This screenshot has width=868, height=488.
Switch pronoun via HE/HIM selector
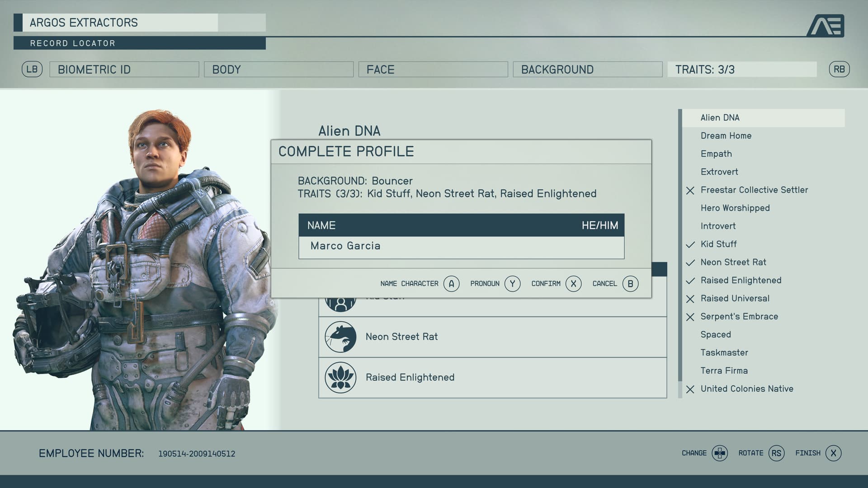tap(599, 225)
